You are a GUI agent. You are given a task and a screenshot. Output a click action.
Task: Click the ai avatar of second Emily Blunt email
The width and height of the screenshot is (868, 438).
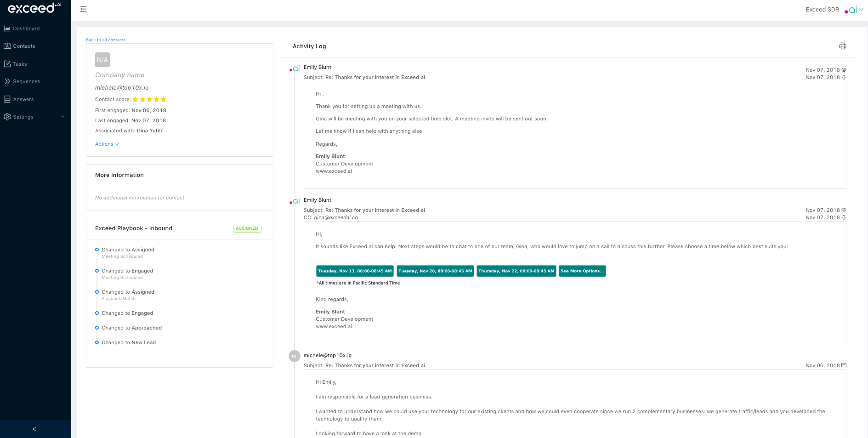[295, 201]
